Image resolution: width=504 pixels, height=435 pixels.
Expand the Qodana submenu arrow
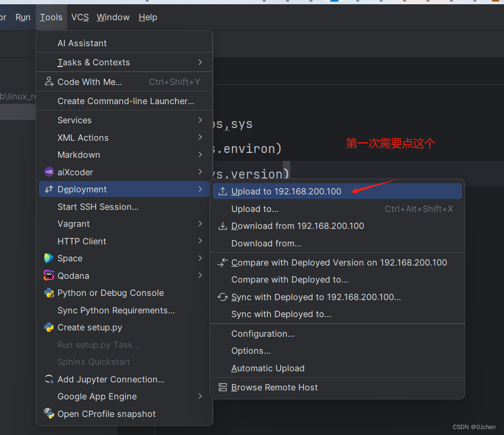pos(200,276)
